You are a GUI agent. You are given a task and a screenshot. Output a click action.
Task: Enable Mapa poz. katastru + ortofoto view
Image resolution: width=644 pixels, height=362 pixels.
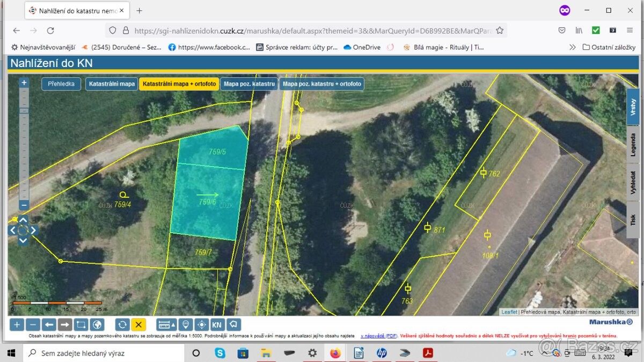pyautogui.click(x=322, y=84)
